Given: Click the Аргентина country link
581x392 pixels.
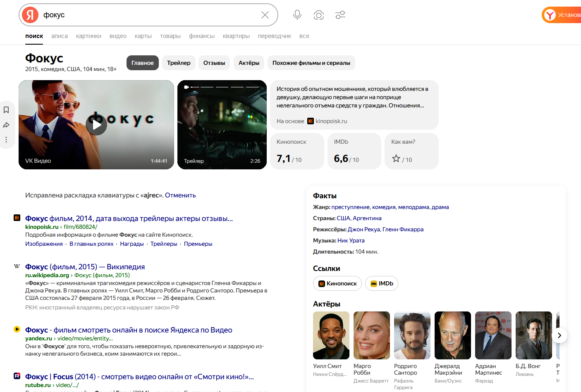Looking at the screenshot, I should (x=367, y=218).
